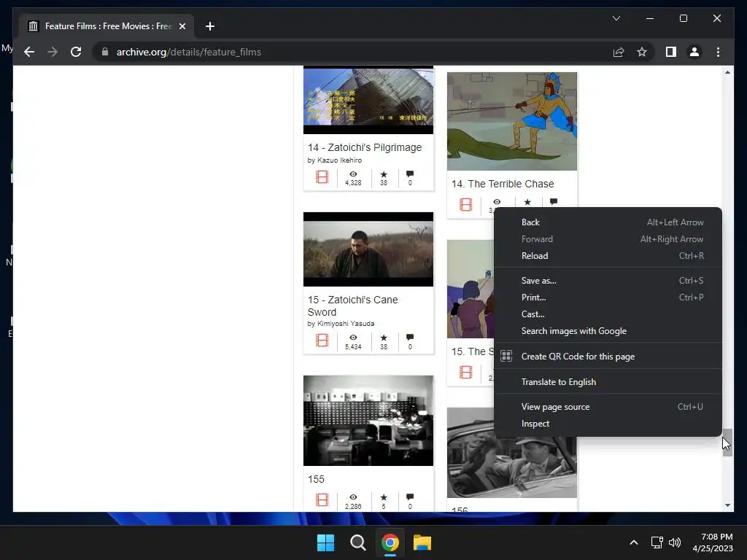
Task: Click the page scrollbar down arrow
Action: (x=727, y=505)
